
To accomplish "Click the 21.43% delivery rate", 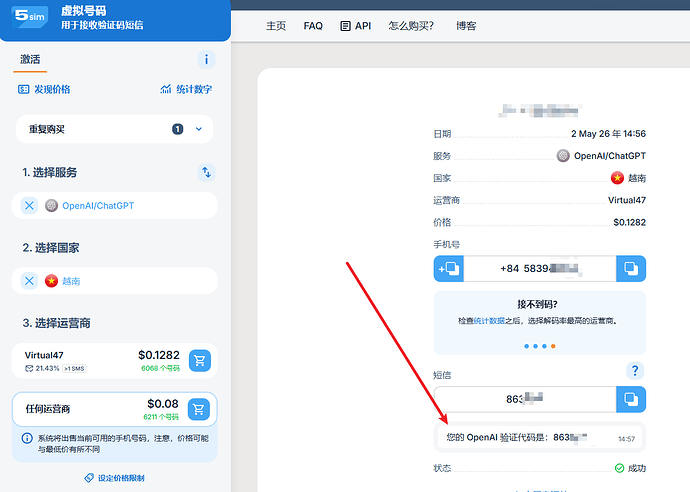I will (47, 368).
